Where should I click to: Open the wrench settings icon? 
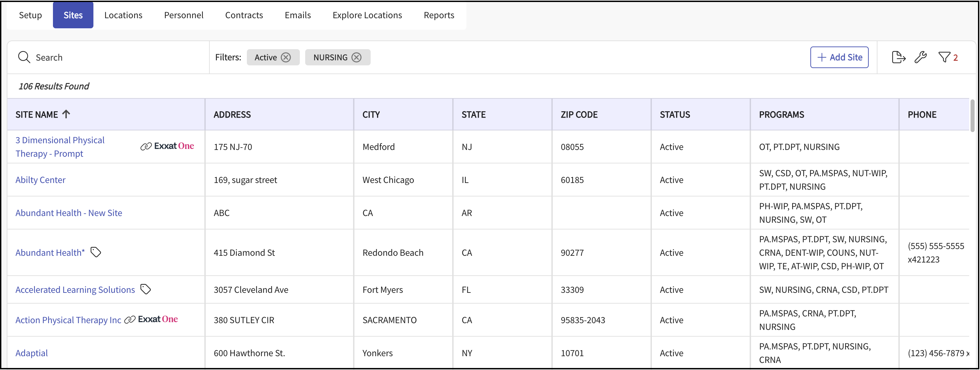coord(920,57)
